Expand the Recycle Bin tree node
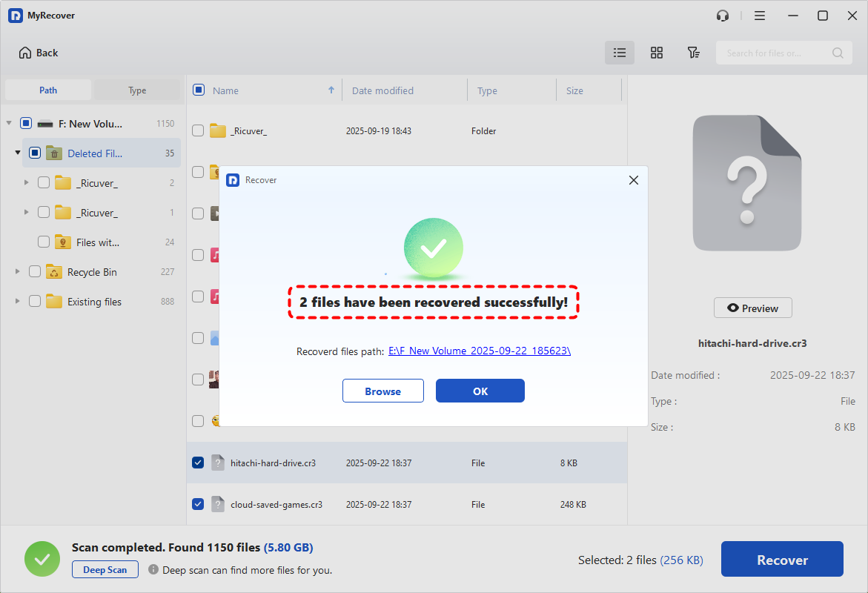This screenshot has width=868, height=593. tap(18, 272)
